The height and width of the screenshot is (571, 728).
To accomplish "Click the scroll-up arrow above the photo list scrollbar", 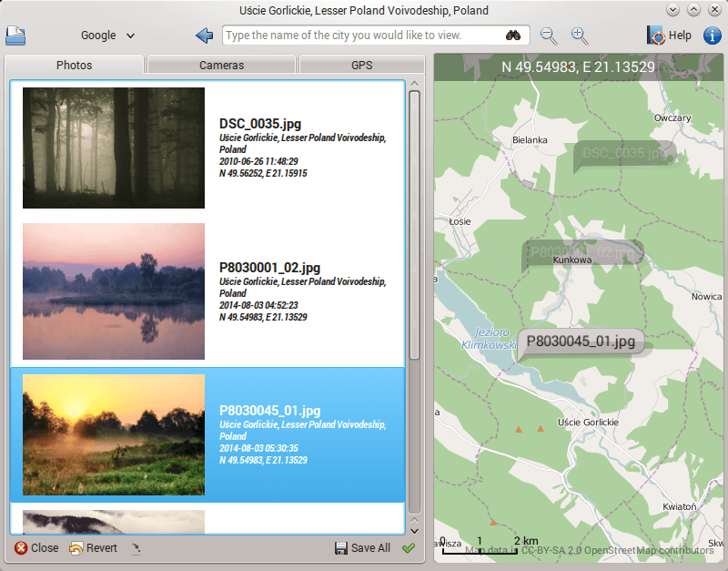I will point(415,84).
